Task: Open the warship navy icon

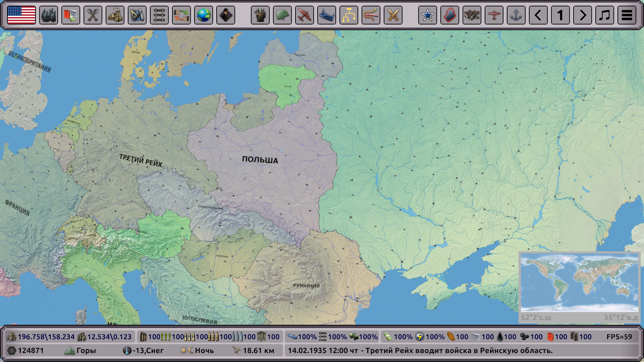Action: (x=326, y=15)
